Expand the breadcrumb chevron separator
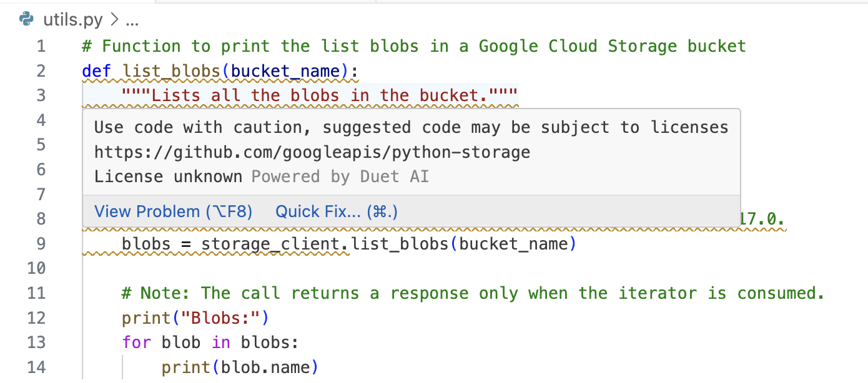 pyautogui.click(x=114, y=21)
